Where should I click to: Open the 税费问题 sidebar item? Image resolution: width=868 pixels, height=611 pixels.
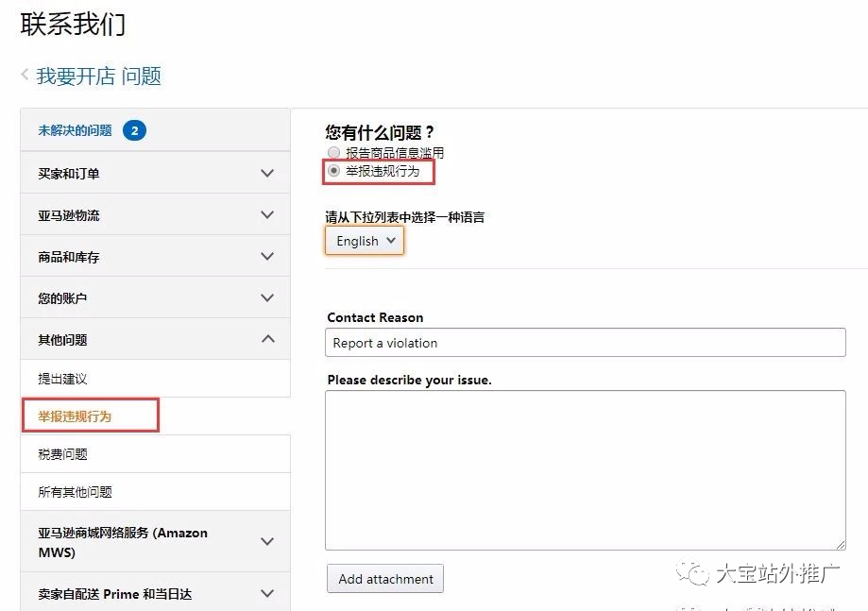62,454
